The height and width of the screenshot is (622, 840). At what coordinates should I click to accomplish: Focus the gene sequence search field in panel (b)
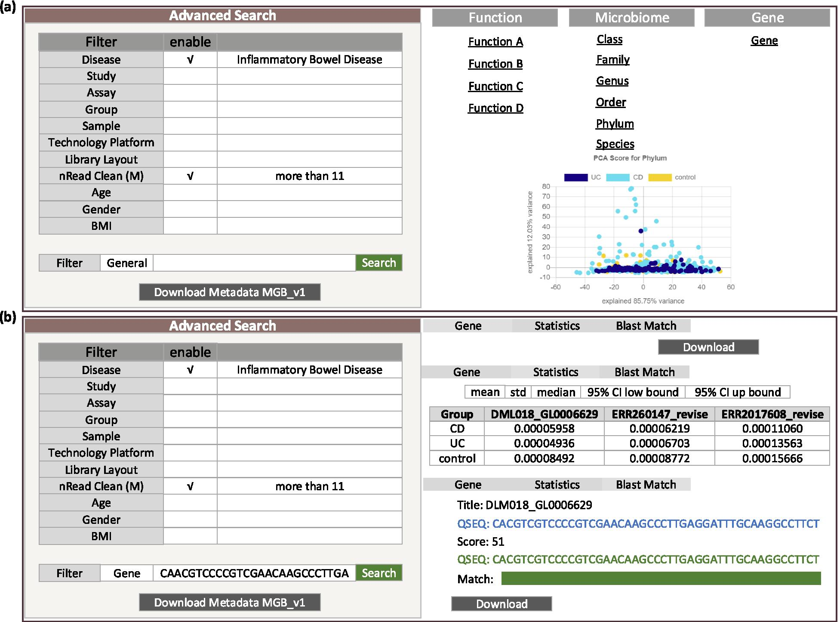click(x=254, y=573)
